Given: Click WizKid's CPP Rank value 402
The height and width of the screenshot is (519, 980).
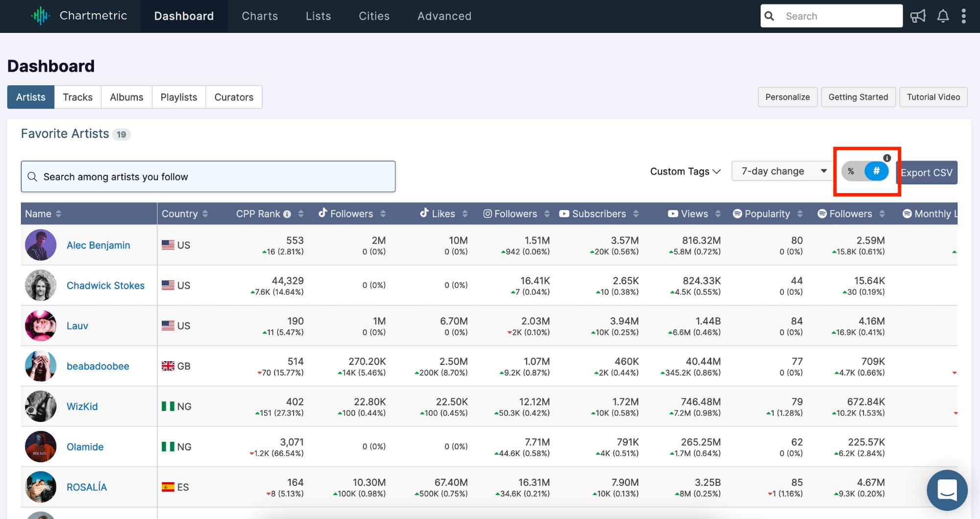Looking at the screenshot, I should tap(295, 401).
